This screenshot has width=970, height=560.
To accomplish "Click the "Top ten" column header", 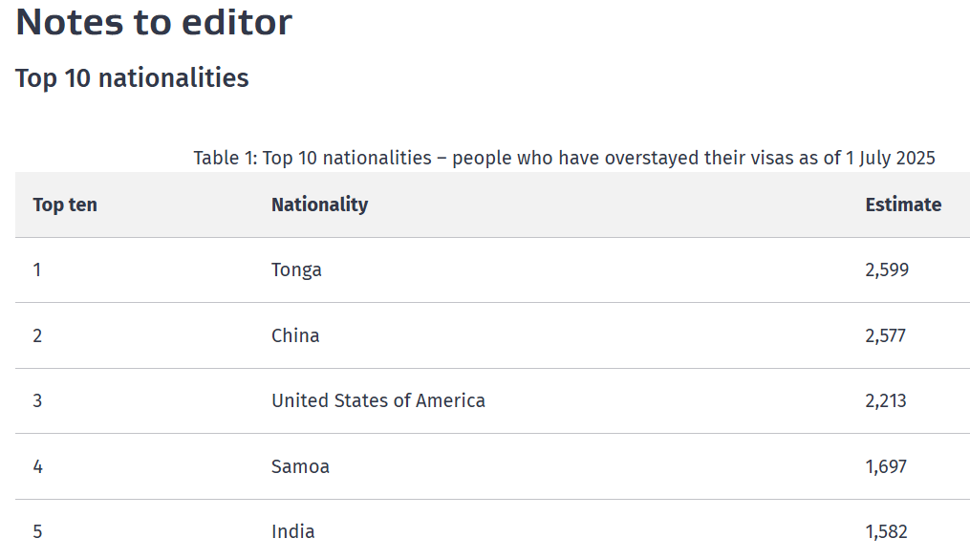I will point(65,205).
